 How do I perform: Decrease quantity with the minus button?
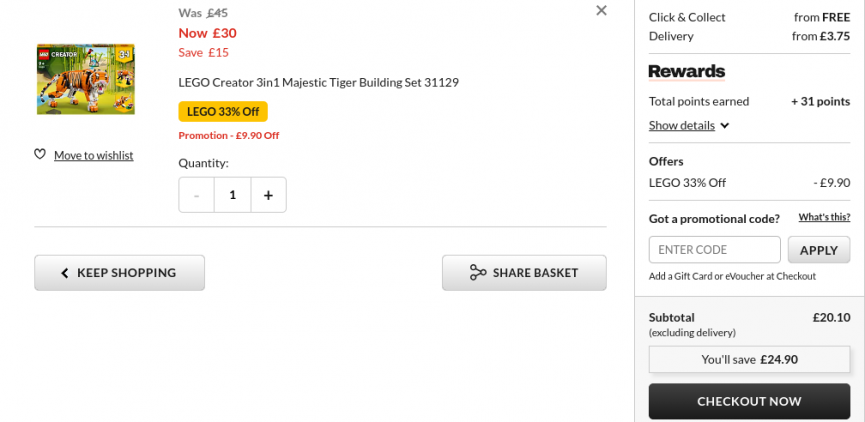(196, 195)
